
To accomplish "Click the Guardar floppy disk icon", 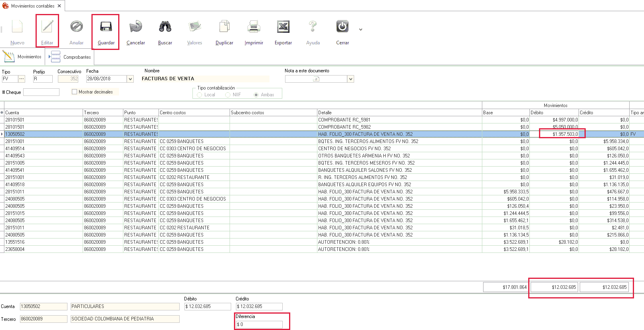I will (x=106, y=27).
